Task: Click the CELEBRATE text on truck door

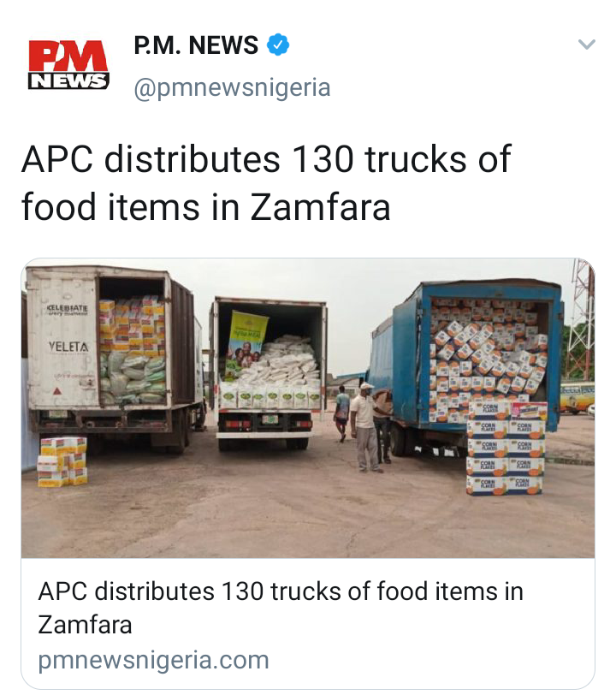Action: (68, 307)
